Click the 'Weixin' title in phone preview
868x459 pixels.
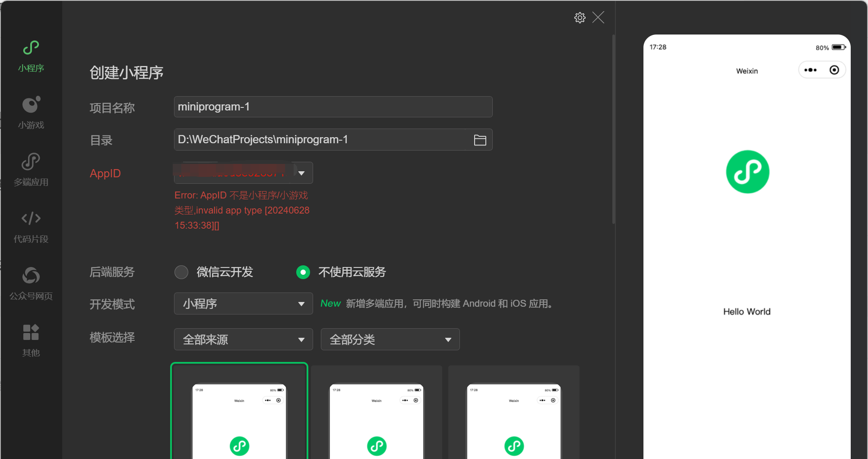(x=747, y=71)
